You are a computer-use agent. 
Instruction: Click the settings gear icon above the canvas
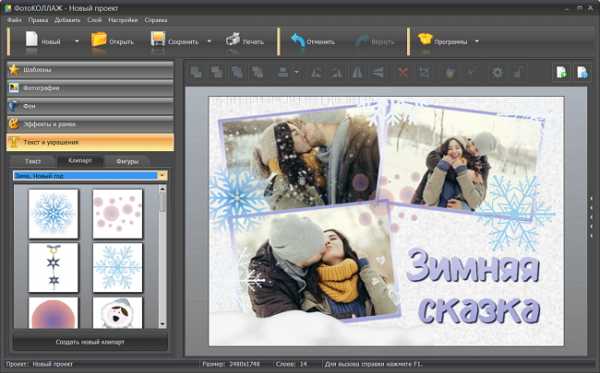(497, 72)
